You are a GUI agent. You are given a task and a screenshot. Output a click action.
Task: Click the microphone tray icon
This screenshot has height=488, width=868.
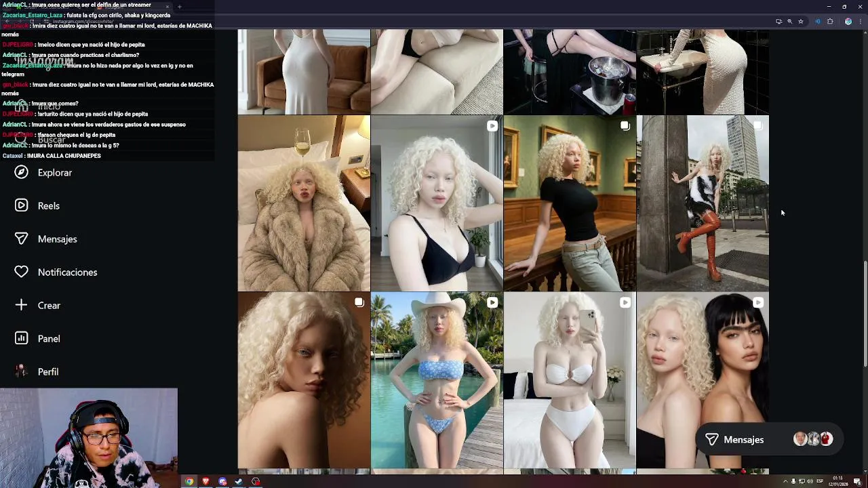pyautogui.click(x=793, y=482)
